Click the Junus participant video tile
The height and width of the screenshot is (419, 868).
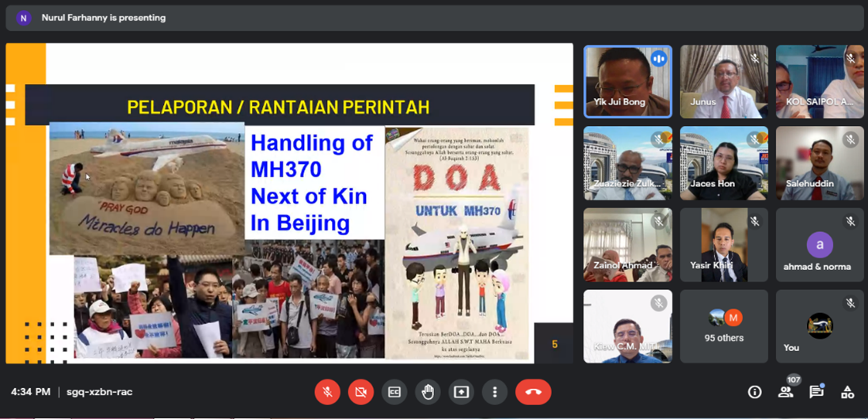coord(724,82)
